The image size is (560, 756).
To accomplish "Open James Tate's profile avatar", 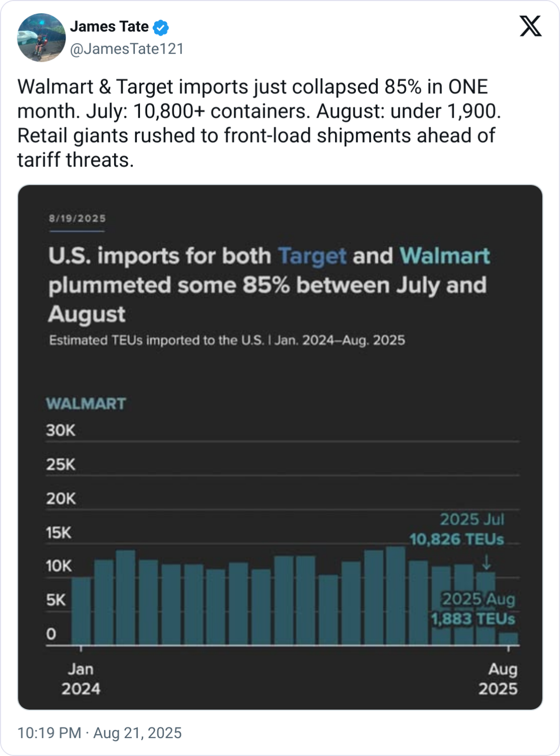I will (41, 38).
